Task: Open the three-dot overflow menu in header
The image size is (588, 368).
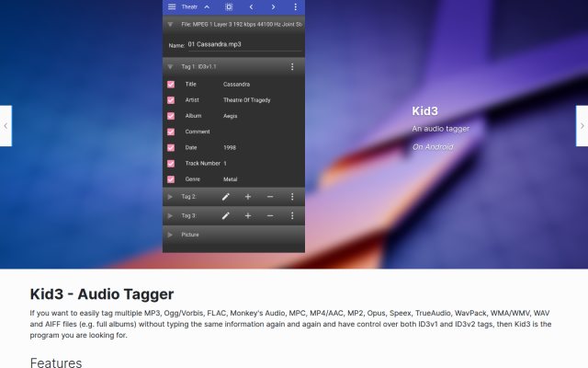Action: pos(296,6)
